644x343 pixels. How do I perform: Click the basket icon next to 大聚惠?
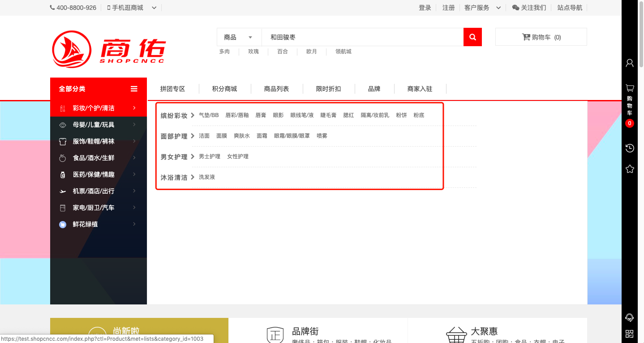[456, 334]
